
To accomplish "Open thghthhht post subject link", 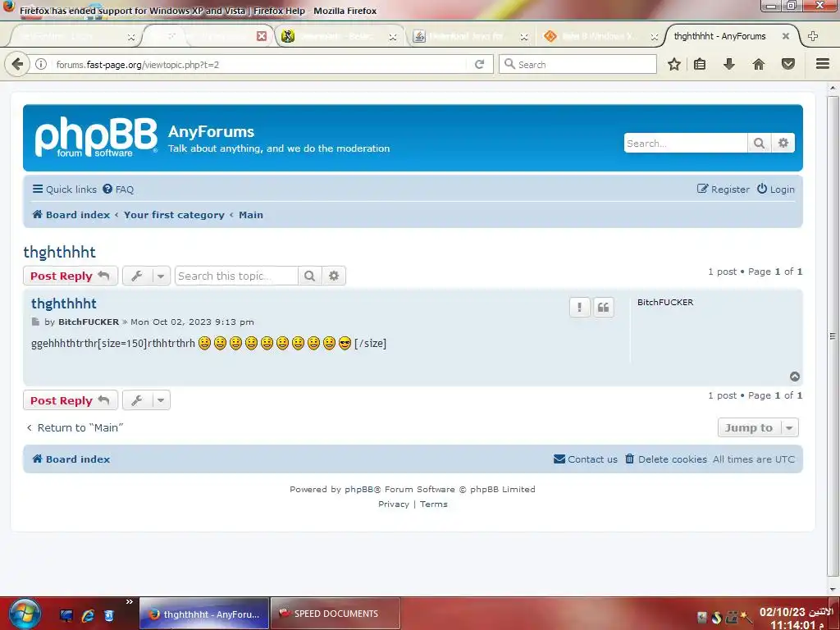I will 64,304.
